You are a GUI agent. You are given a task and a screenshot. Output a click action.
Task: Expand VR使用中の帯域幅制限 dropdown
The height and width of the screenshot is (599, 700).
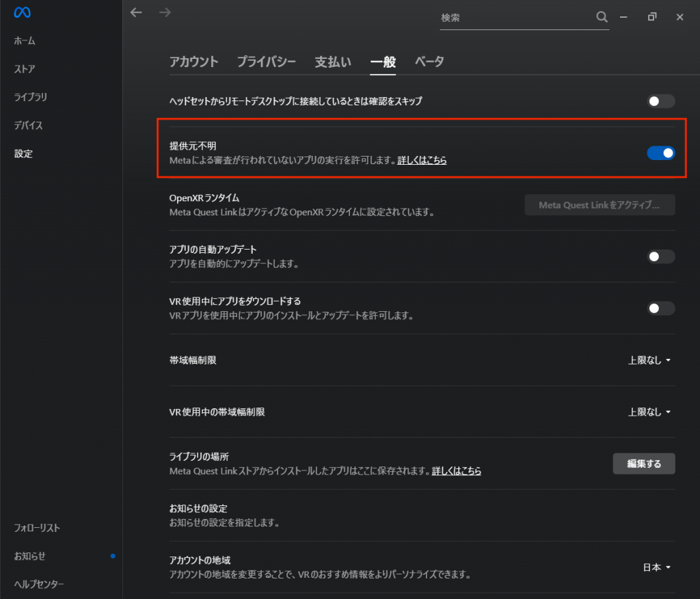(x=649, y=412)
